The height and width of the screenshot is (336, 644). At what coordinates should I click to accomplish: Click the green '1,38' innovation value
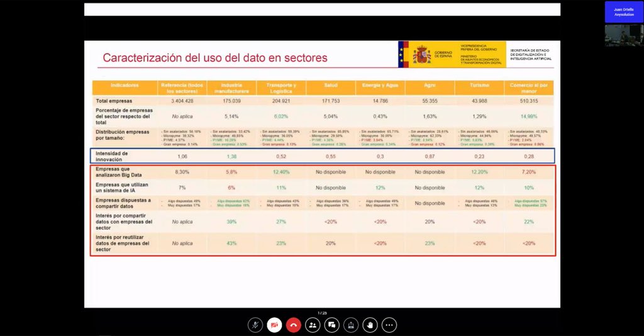click(231, 157)
